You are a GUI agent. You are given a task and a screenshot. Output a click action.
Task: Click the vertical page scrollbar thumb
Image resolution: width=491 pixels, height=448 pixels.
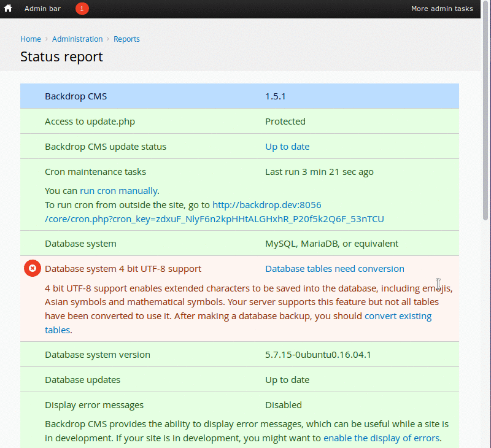485,110
